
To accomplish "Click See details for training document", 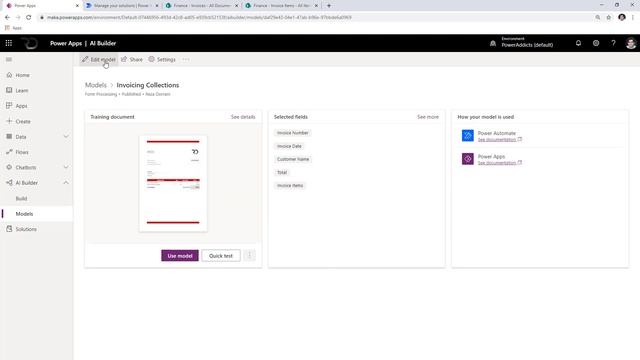I will pos(243,117).
